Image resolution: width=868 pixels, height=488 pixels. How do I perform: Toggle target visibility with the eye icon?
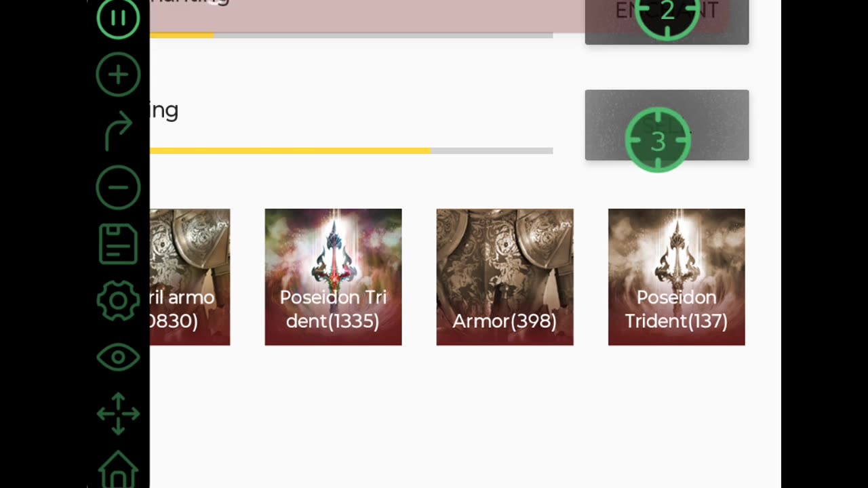point(118,357)
